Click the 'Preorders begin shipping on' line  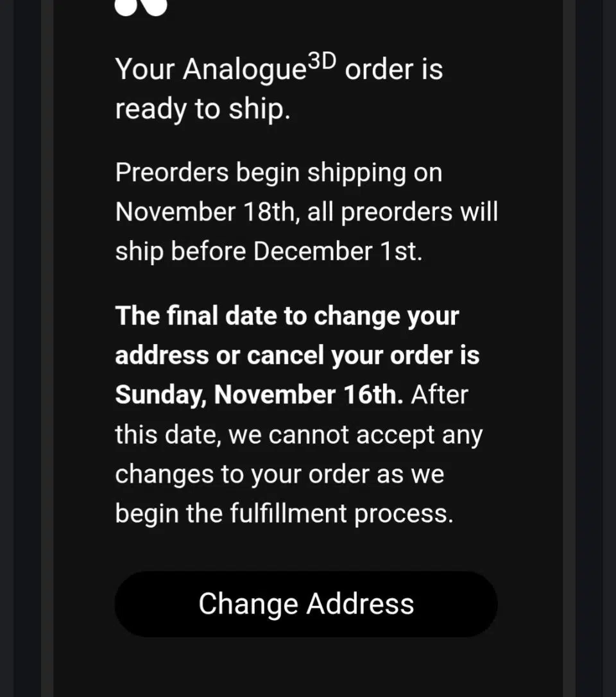[278, 173]
